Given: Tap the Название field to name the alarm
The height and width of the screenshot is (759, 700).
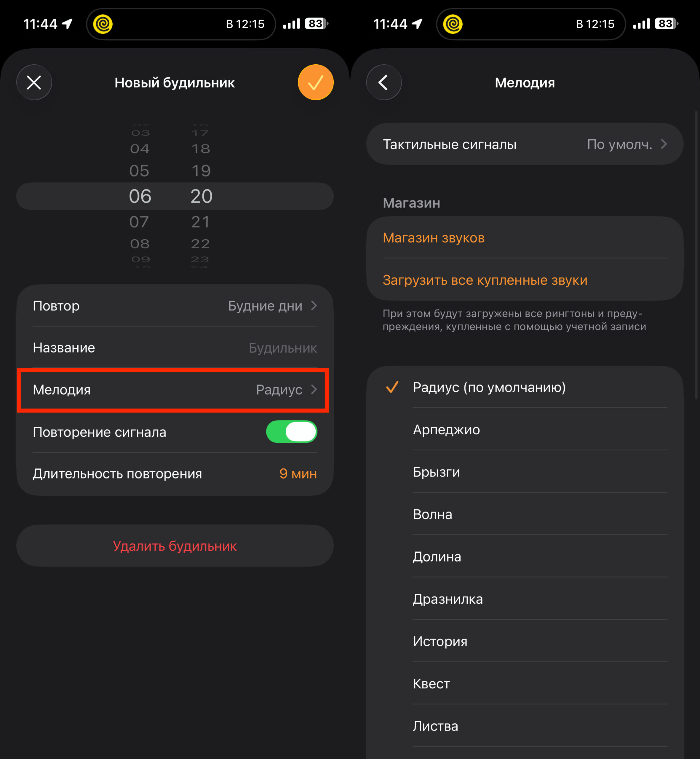Looking at the screenshot, I should (x=175, y=348).
